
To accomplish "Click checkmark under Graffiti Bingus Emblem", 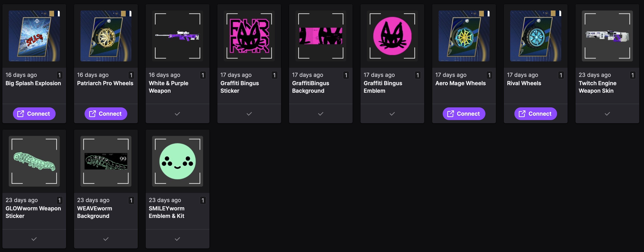I will pyautogui.click(x=392, y=114).
